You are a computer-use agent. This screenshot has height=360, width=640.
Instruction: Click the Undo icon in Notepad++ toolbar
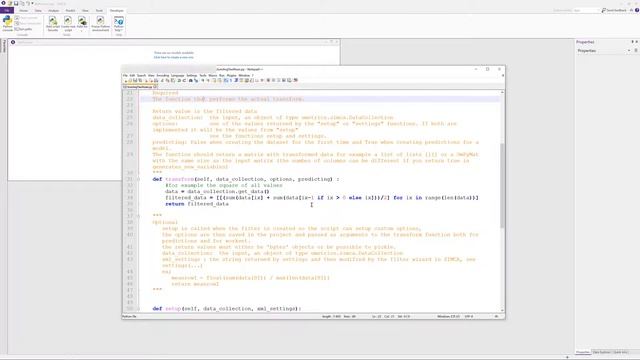pos(179,81)
